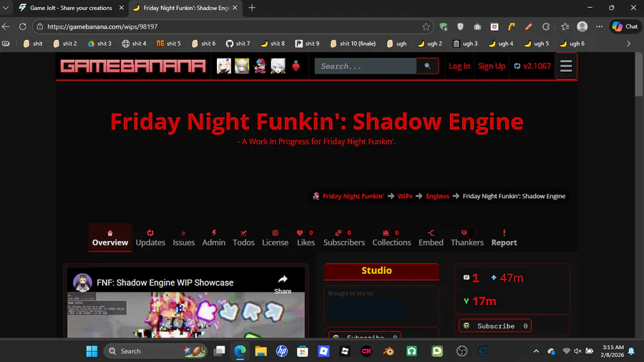Favorite this page with the star icon

pos(426,26)
